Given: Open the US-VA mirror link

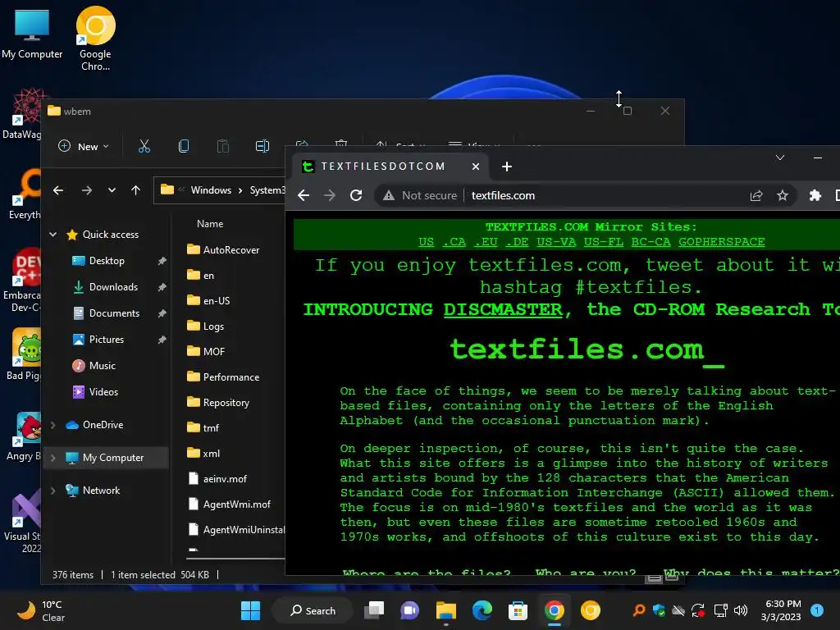Looking at the screenshot, I should coord(556,242).
